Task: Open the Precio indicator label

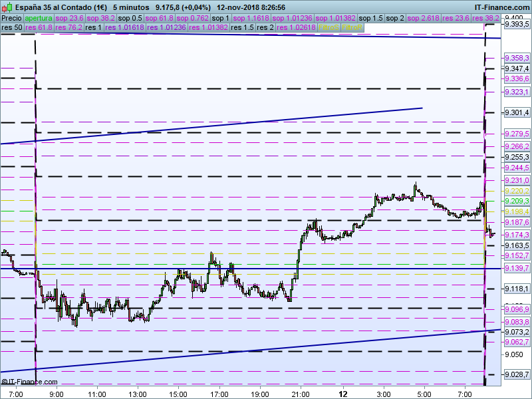Action: click(12, 19)
